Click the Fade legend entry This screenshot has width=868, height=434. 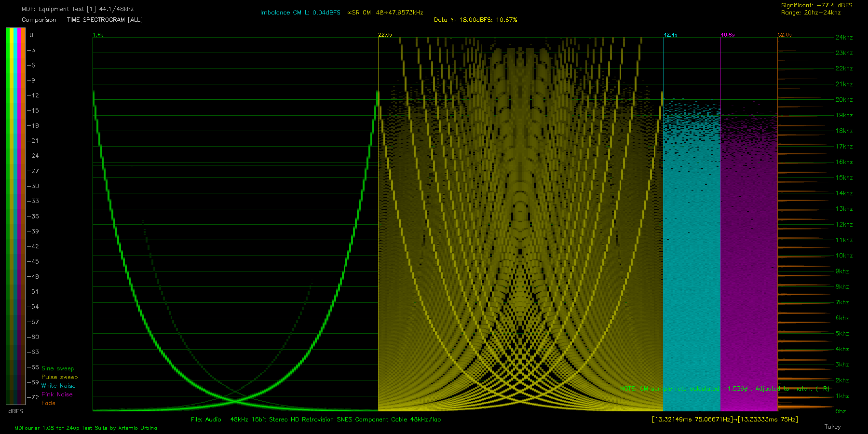tap(48, 403)
